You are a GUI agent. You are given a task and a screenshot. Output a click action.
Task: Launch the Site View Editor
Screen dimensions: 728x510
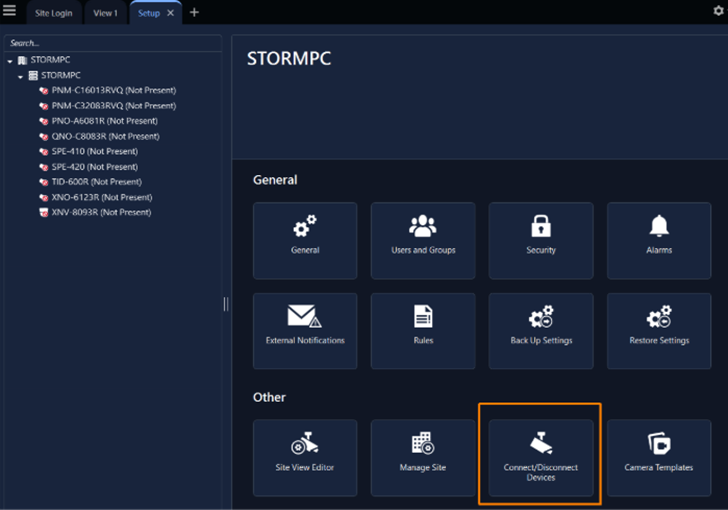click(x=305, y=457)
